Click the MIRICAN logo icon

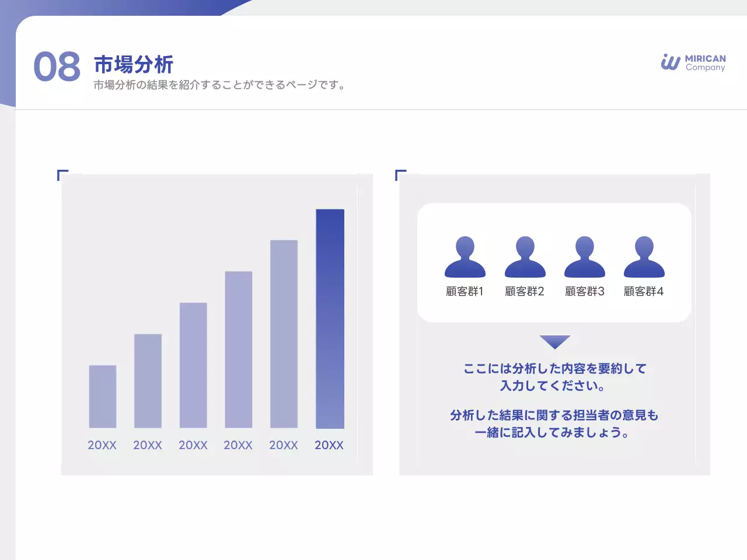tap(671, 62)
